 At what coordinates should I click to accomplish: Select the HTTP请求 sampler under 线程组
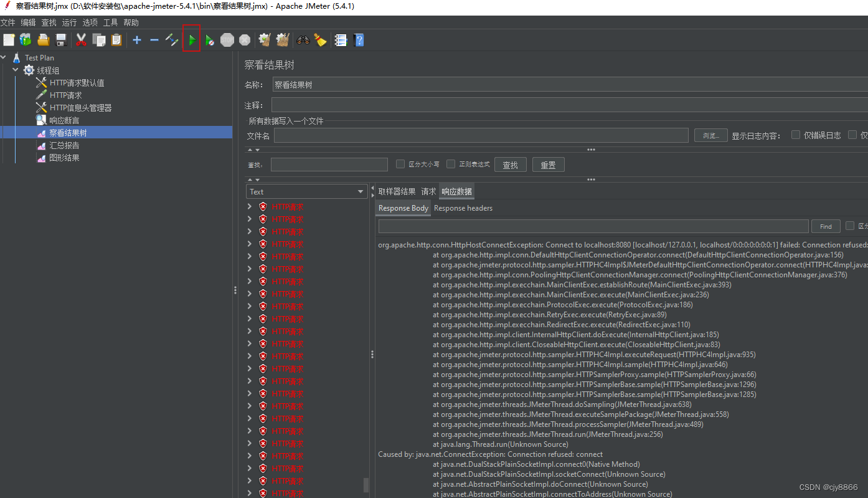point(65,95)
